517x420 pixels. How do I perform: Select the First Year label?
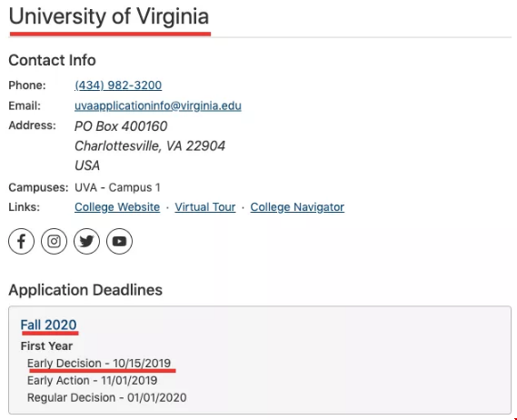[x=46, y=345]
